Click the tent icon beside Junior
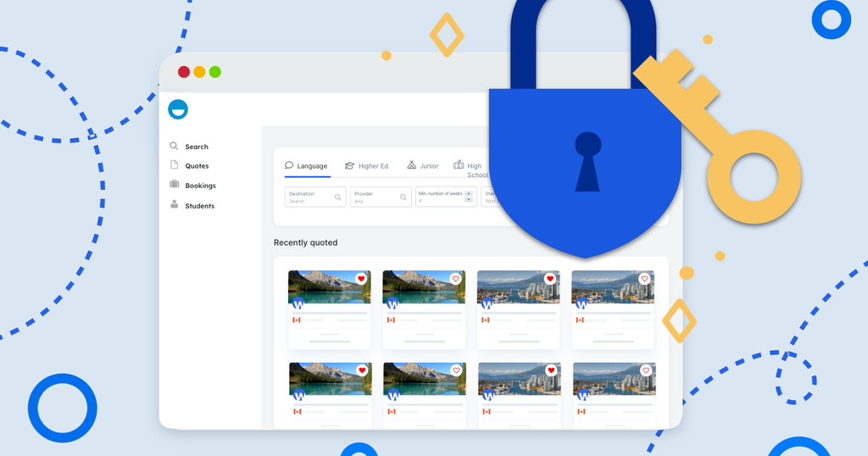868x456 pixels. click(411, 165)
